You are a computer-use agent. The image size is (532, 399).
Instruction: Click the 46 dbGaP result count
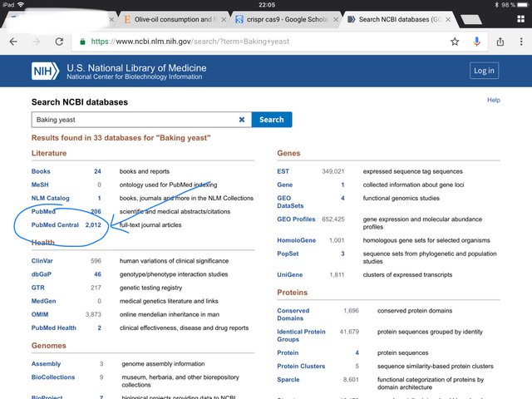[x=97, y=274]
